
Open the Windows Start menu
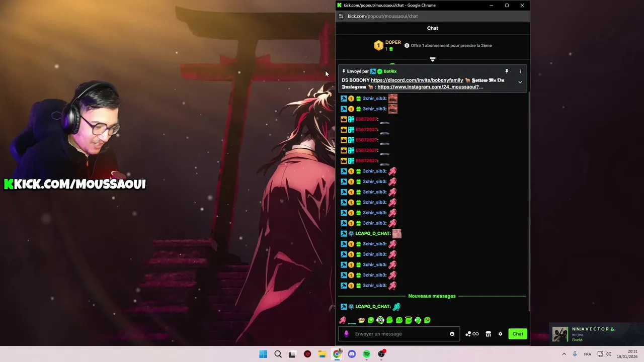tap(263, 354)
